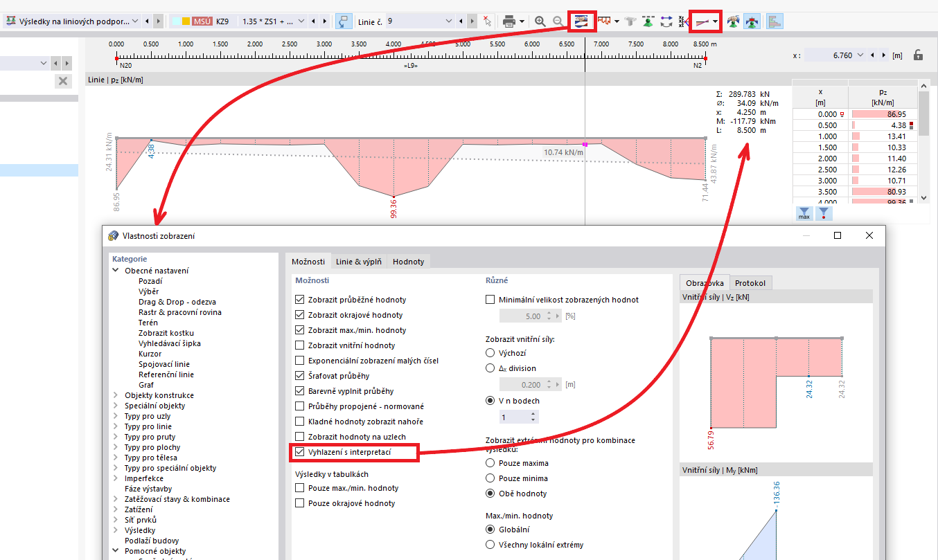Go to previous result type arrow
Screen dimensions: 938x560
pos(148,21)
